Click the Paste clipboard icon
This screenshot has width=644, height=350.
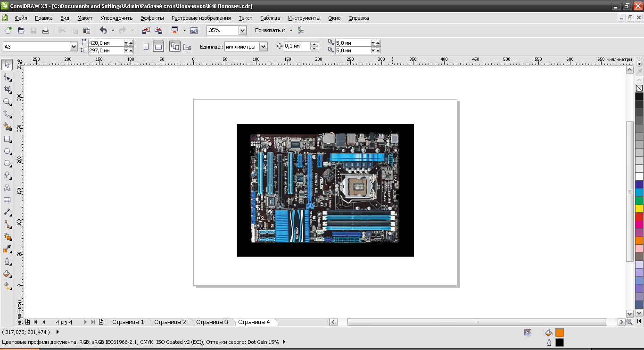pos(87,30)
